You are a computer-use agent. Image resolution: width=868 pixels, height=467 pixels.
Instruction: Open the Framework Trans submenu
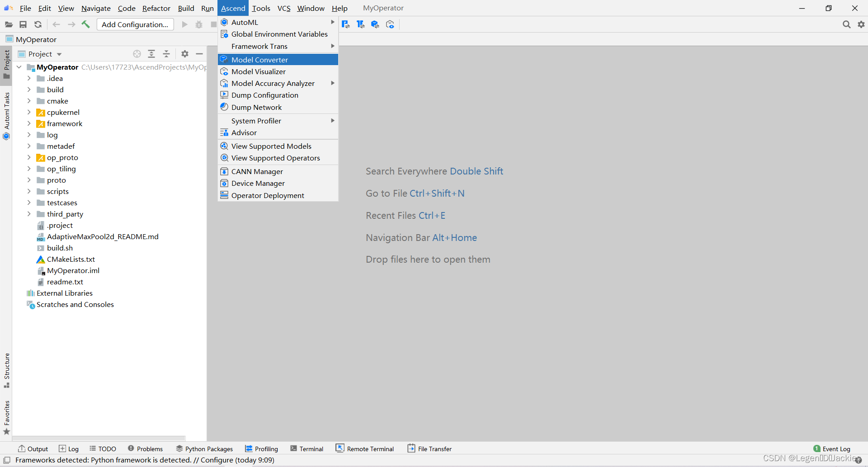(x=278, y=46)
